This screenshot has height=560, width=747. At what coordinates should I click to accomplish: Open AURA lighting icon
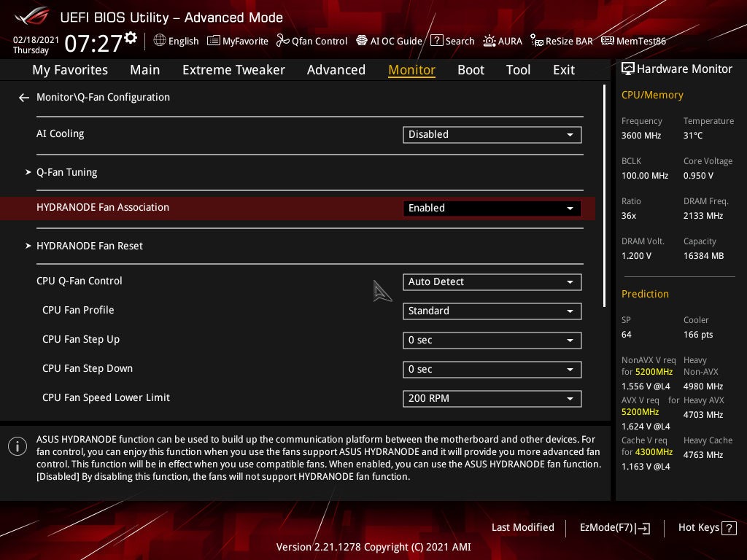(489, 41)
